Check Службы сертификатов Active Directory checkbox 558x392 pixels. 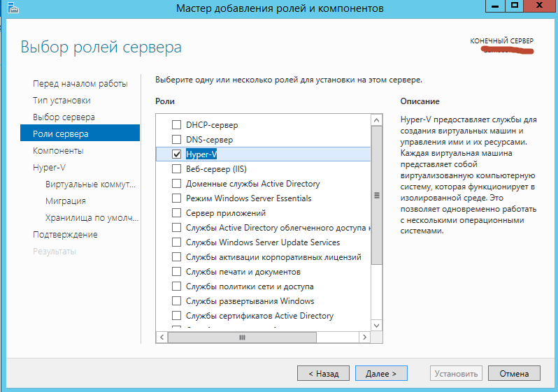pos(176,316)
